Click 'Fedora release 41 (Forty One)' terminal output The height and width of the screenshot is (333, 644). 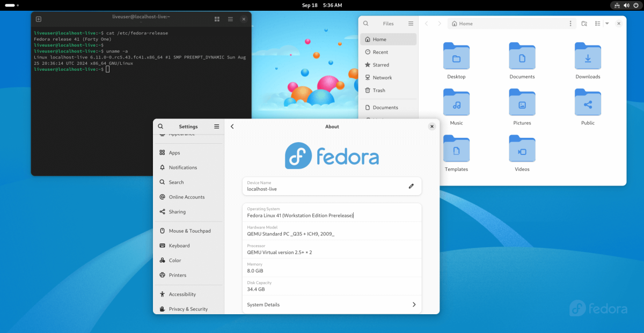pos(72,39)
